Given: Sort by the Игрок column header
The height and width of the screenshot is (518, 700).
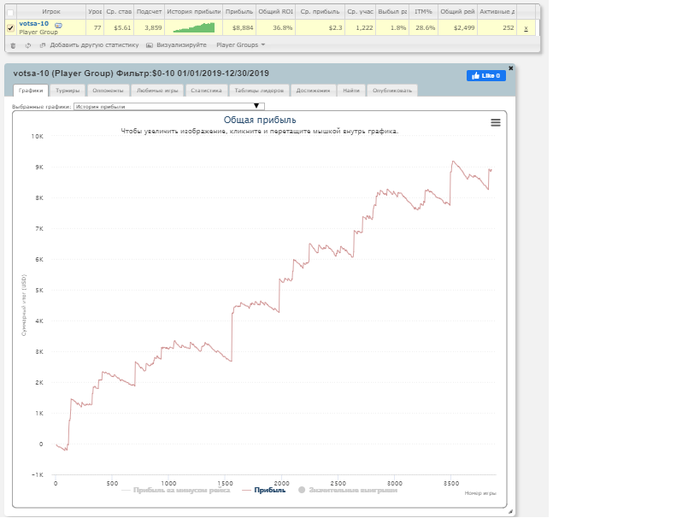Looking at the screenshot, I should point(51,12).
